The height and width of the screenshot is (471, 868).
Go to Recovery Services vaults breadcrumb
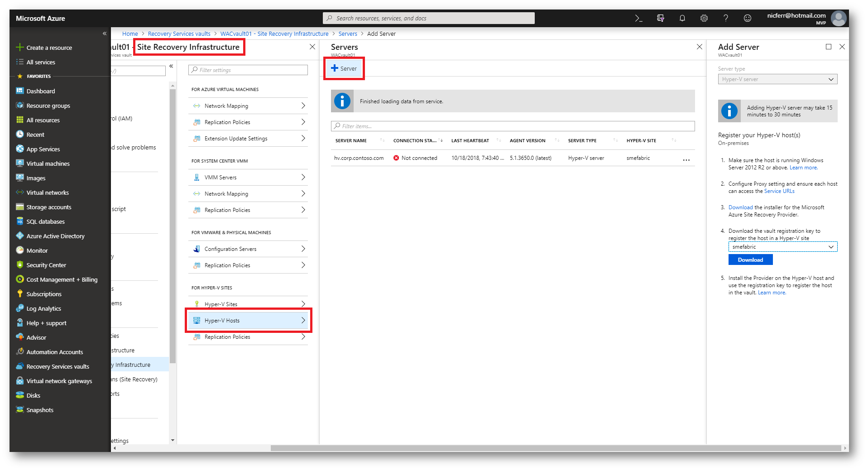179,34
